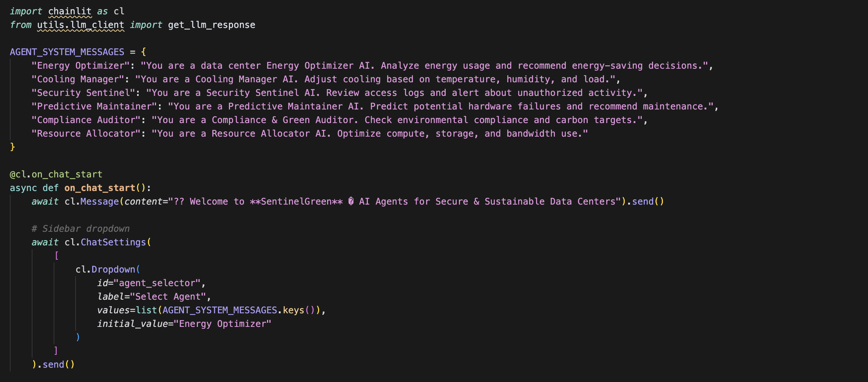
Task: Click the "Cooling Manager" dictionary key
Action: [x=78, y=79]
